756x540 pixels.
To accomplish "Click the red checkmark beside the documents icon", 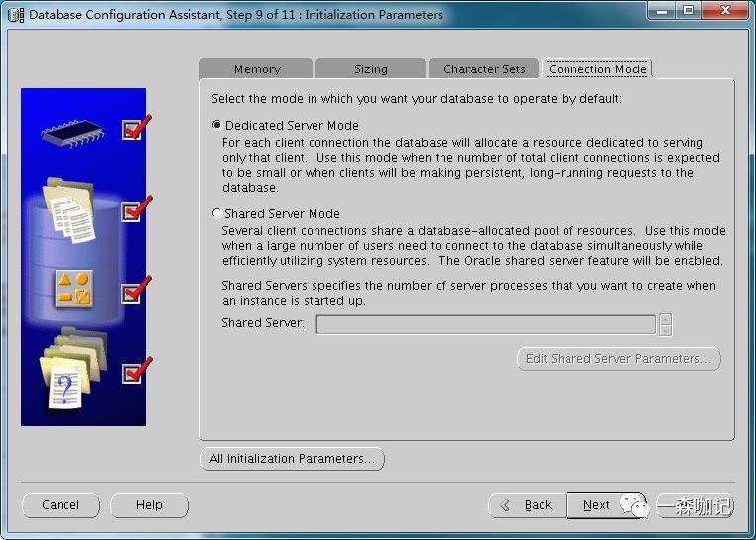I will point(137,209).
